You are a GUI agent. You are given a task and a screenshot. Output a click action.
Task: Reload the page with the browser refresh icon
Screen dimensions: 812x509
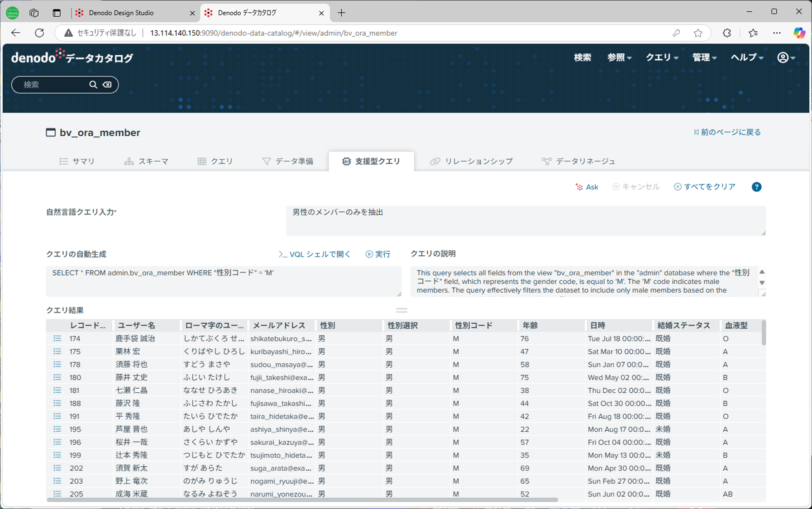(39, 33)
